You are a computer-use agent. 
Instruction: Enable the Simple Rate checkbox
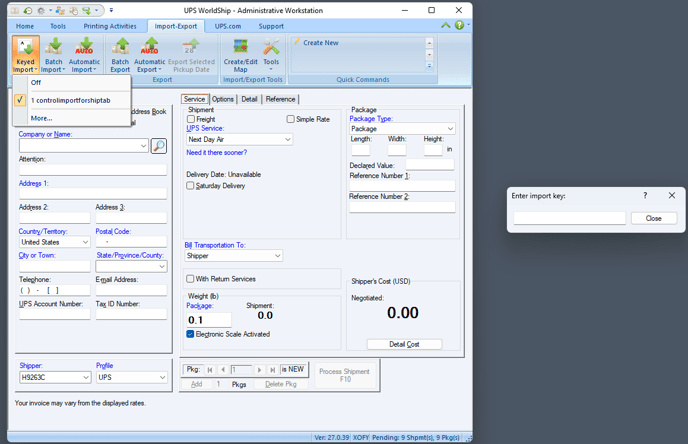[290, 119]
